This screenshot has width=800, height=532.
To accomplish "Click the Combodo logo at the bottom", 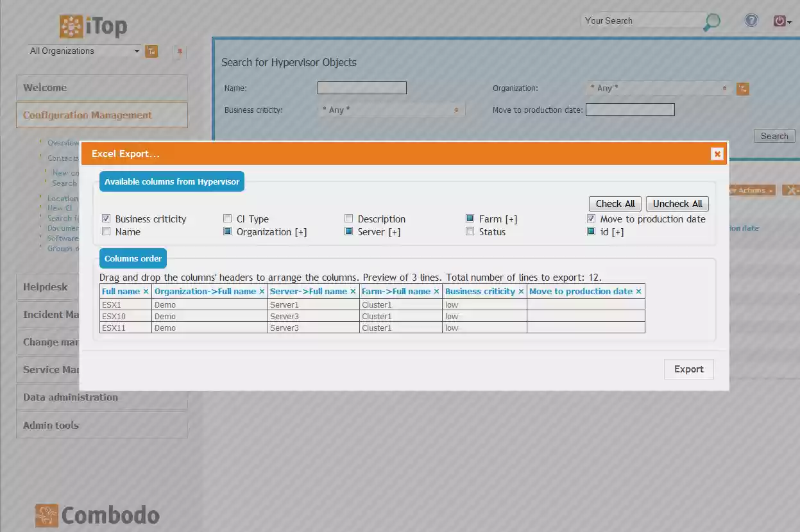I will click(x=96, y=515).
